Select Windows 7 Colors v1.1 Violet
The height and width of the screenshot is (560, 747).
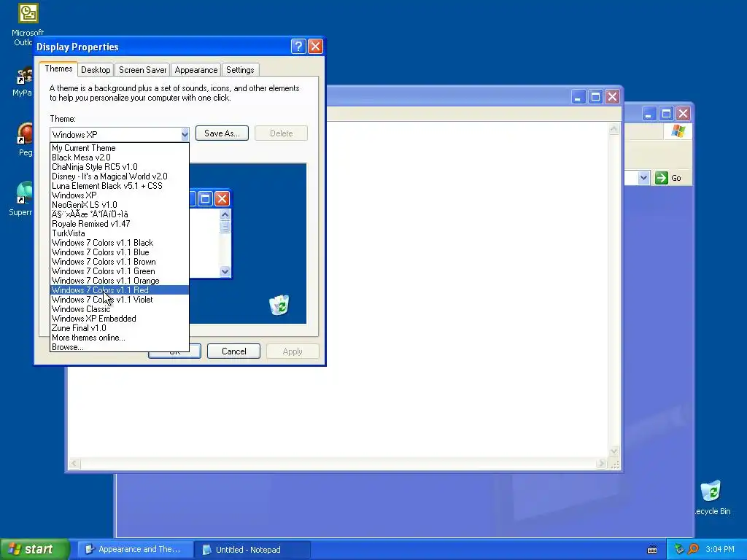[x=120, y=300]
